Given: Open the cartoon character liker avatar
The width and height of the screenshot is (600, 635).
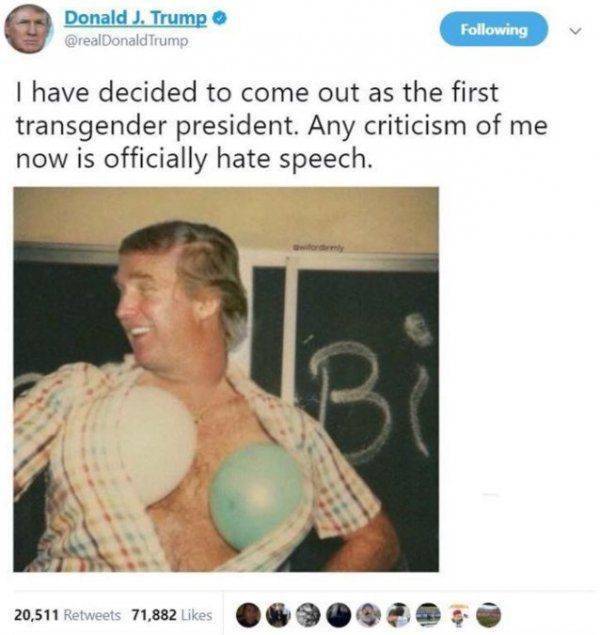Looking at the screenshot, I should click(x=458, y=615).
